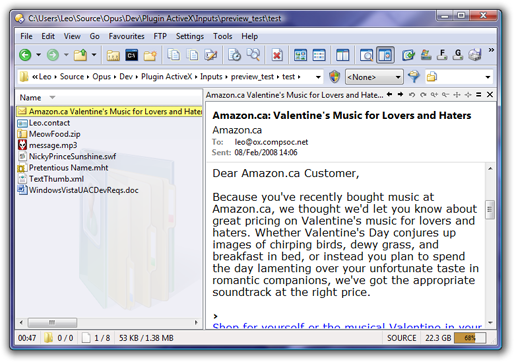Click the desktop/computer toolbar icon
The image size is (514, 362).
pyautogui.click(x=426, y=55)
